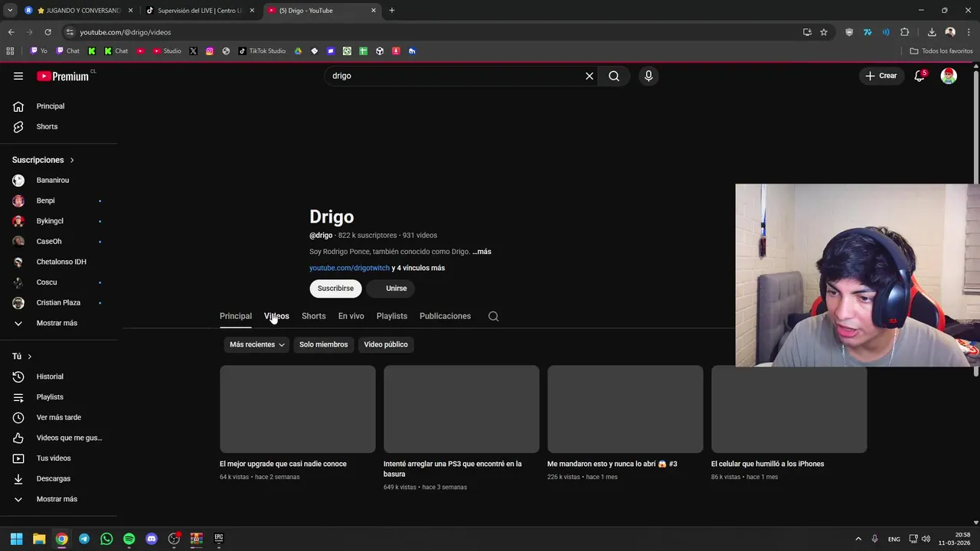Select the Playlists channel tab

click(x=392, y=316)
